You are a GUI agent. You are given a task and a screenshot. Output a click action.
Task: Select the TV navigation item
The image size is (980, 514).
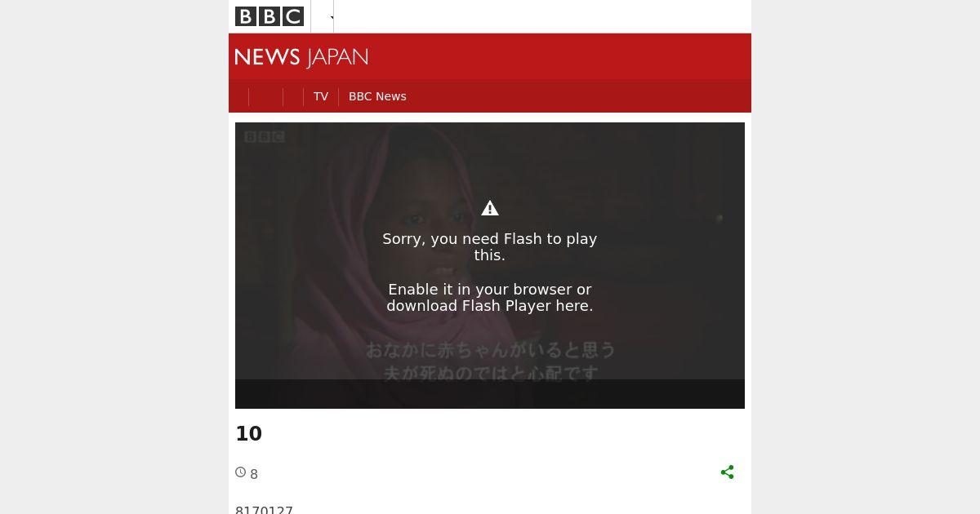pyautogui.click(x=321, y=96)
